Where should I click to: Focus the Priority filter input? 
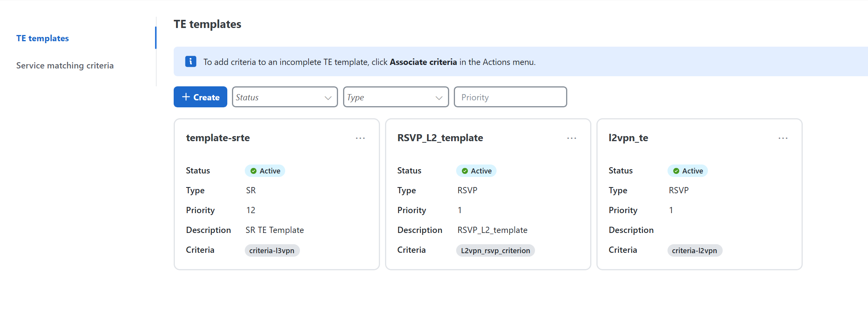point(510,97)
